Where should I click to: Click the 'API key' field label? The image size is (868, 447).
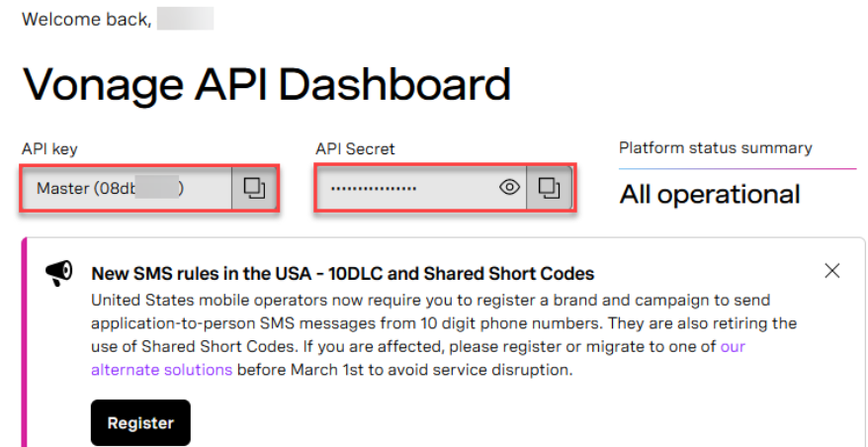(x=49, y=149)
